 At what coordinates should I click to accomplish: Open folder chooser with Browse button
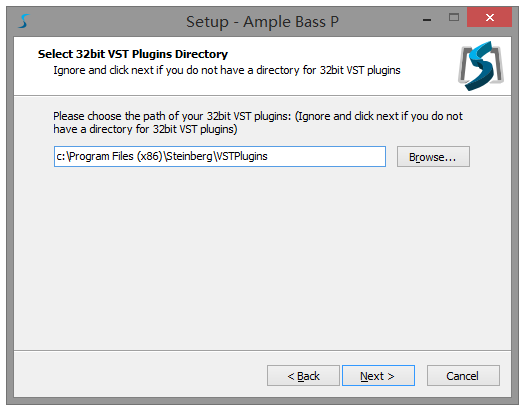pos(433,156)
